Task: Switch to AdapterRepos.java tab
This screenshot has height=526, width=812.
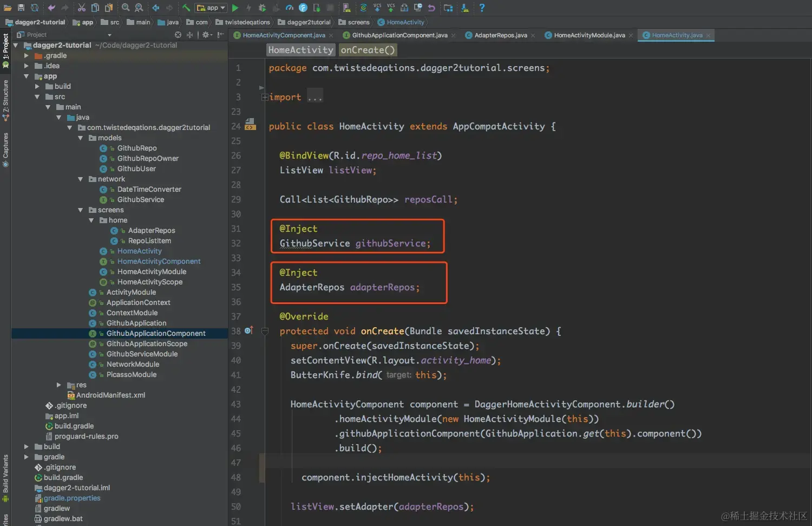Action: click(x=500, y=35)
